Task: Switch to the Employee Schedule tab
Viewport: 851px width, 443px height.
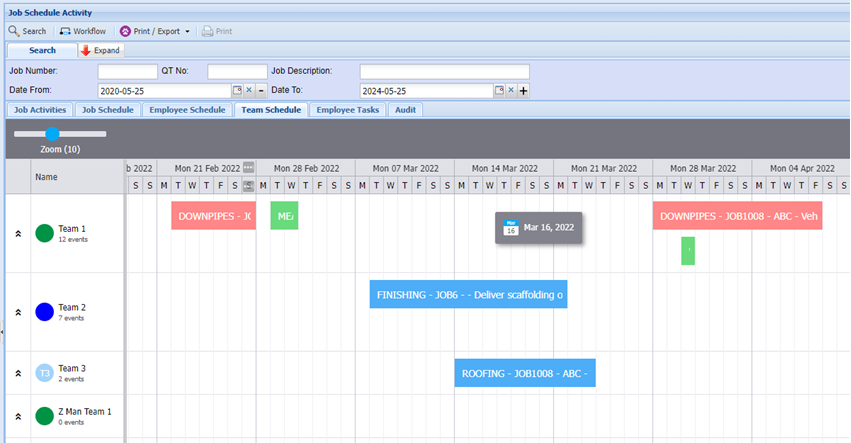Action: click(187, 110)
